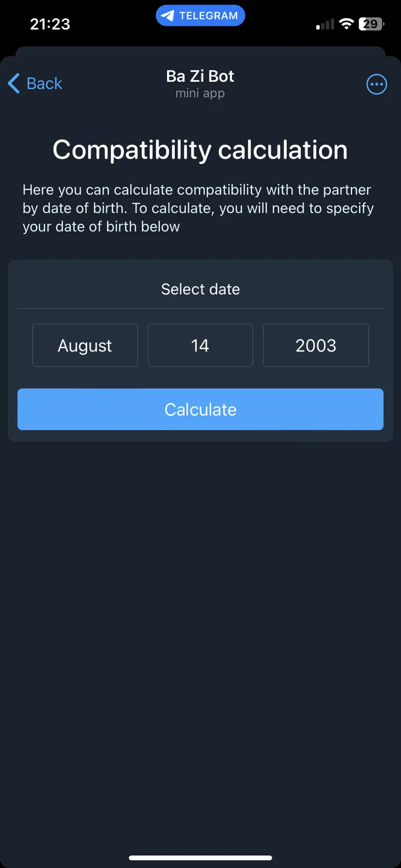Tap the mini app label

click(200, 93)
